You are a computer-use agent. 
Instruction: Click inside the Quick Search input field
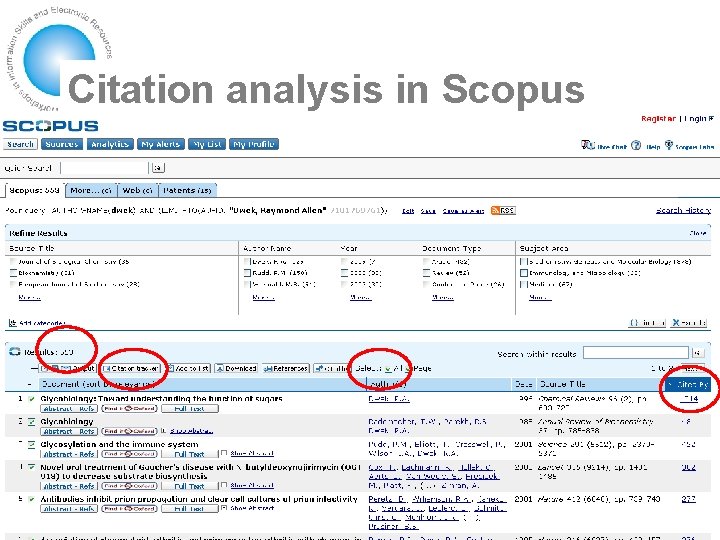click(105, 168)
